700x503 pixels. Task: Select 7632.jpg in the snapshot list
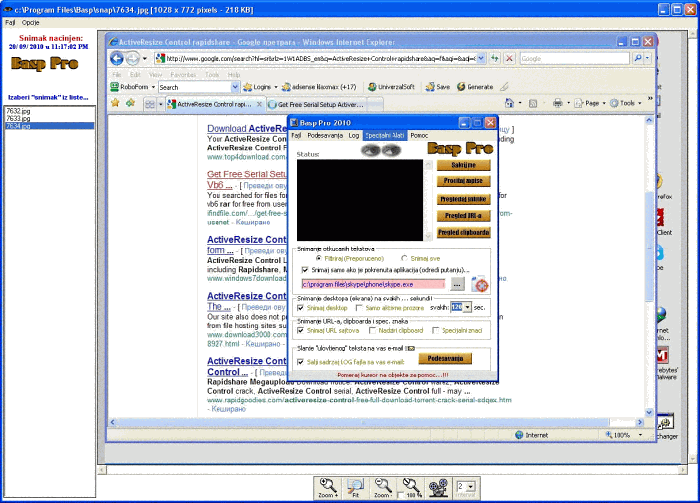[x=18, y=111]
